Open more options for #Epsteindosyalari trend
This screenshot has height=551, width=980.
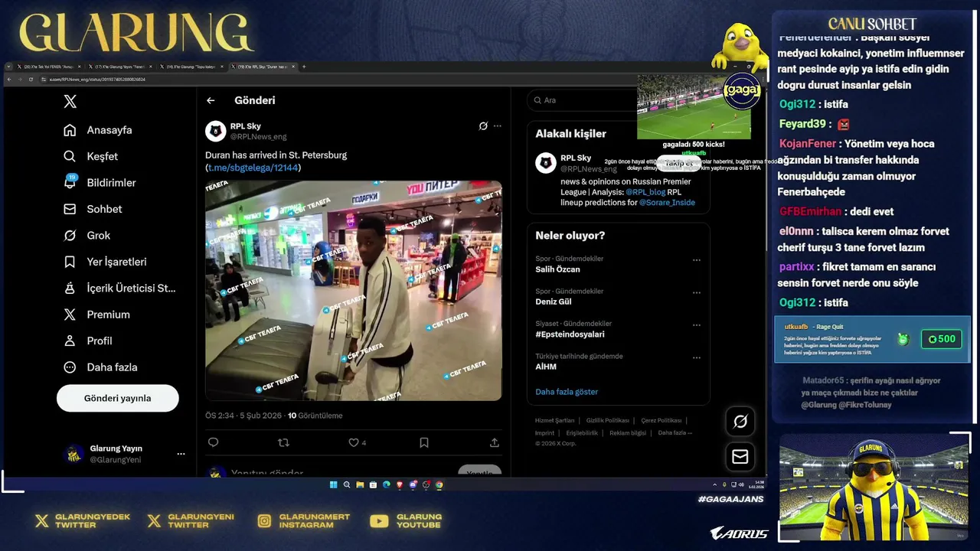(x=697, y=325)
